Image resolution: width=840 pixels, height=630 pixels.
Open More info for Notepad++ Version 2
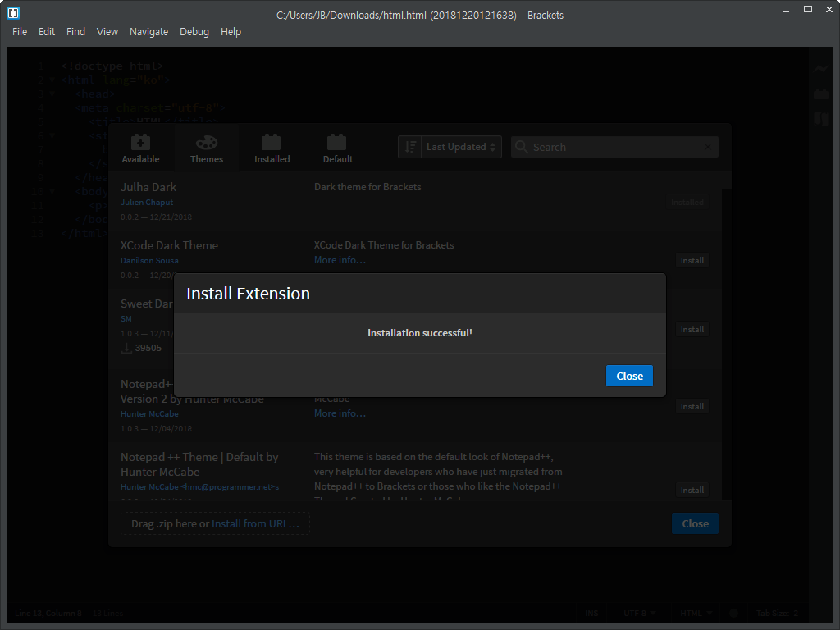[340, 413]
